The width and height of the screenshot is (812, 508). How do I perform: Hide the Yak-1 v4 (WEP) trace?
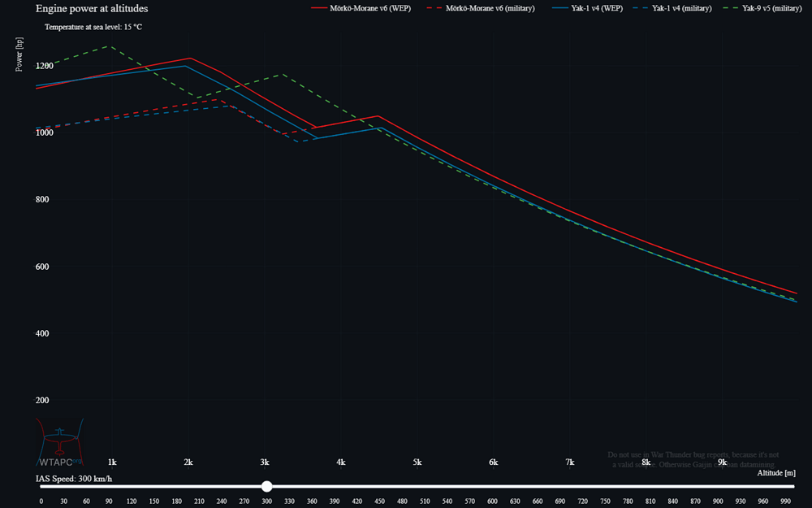(x=587, y=8)
